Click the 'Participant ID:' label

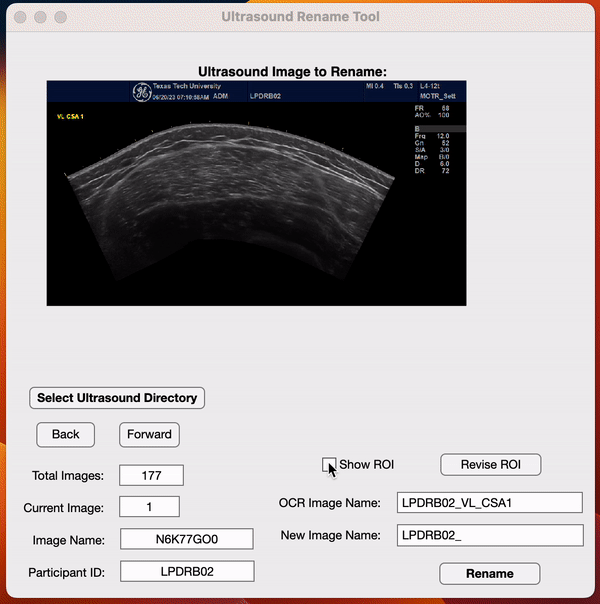pyautogui.click(x=67, y=572)
